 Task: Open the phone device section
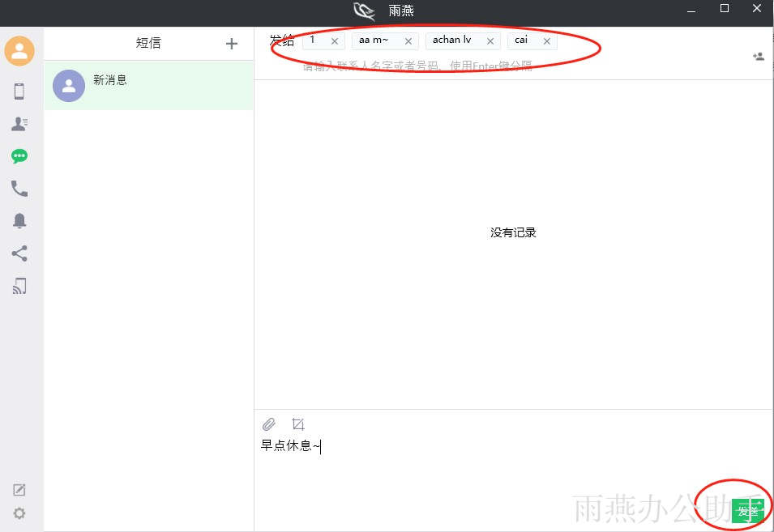pyautogui.click(x=19, y=92)
